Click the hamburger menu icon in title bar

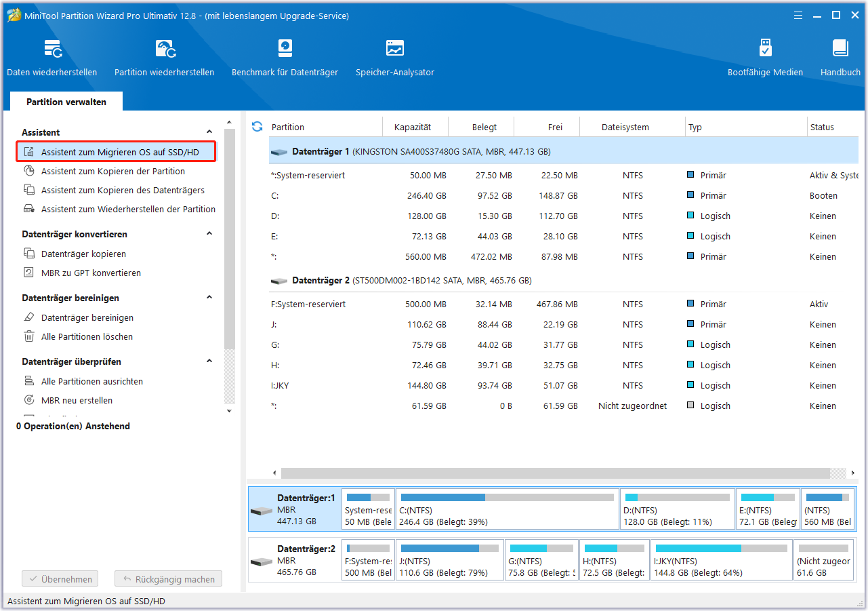[x=800, y=15]
